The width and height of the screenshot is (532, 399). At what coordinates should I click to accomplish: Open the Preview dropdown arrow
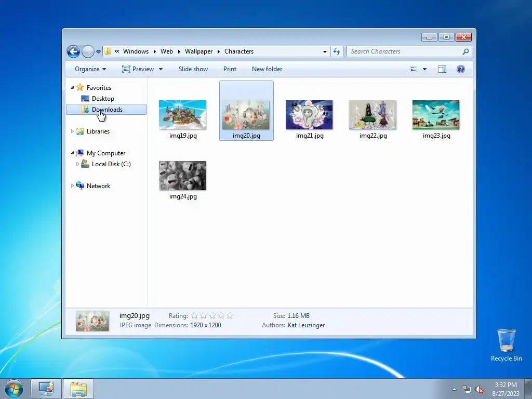161,69
